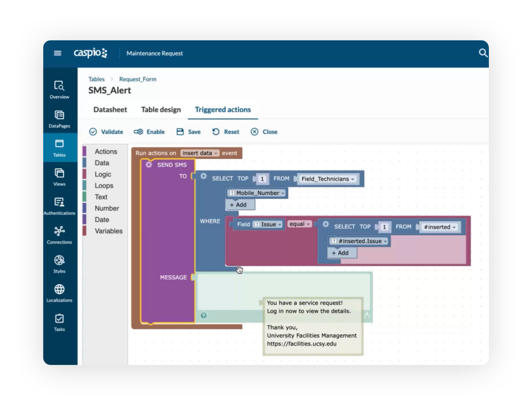The width and height of the screenshot is (532, 411).
Task: Click the help question mark icon
Action: [x=204, y=316]
